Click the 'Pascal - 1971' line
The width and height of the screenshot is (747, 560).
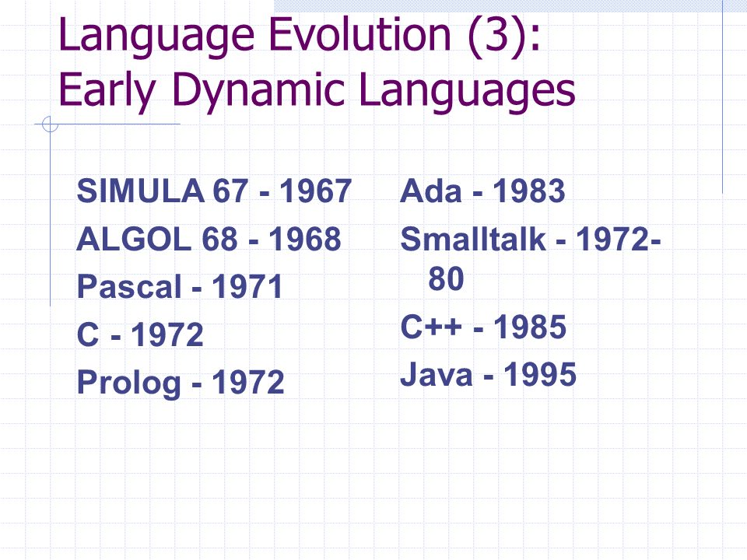click(180, 286)
